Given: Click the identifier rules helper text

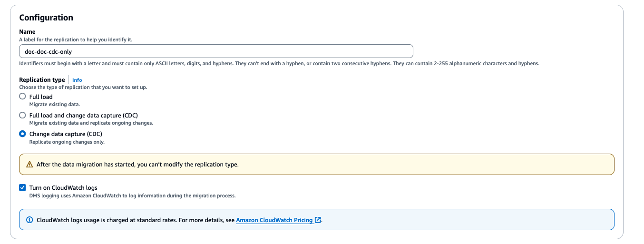Looking at the screenshot, I should coord(279,63).
